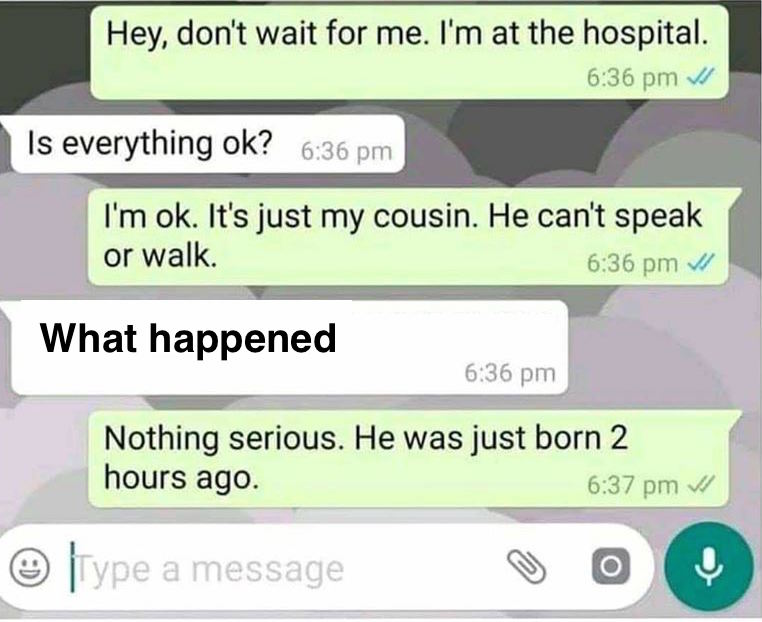Click the words 'He can't speak'
This screenshot has height=622, width=762.
tap(595, 217)
